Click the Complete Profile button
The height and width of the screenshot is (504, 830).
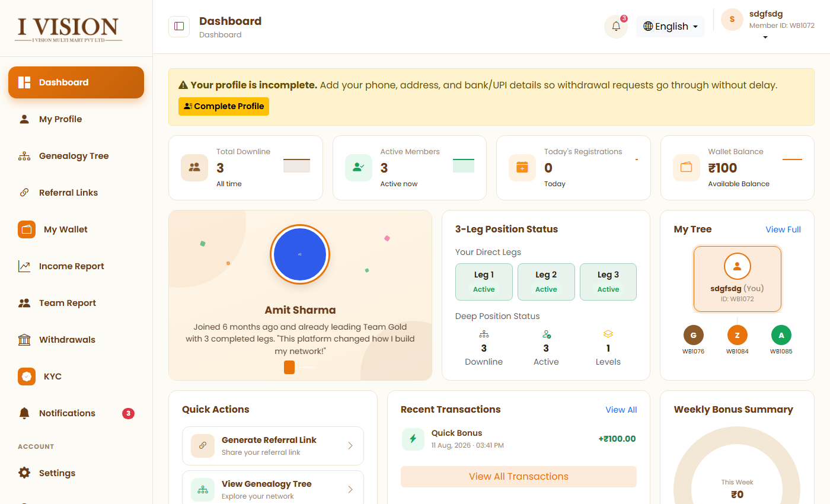click(224, 106)
